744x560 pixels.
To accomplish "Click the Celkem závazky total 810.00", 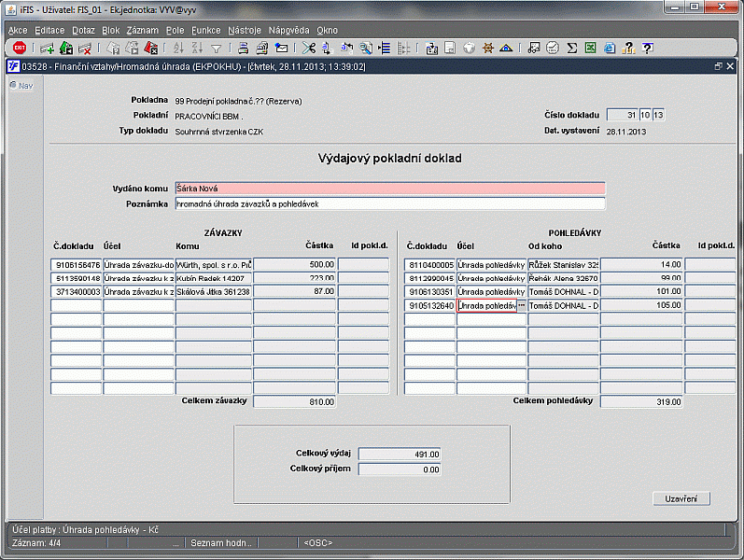I will click(295, 402).
